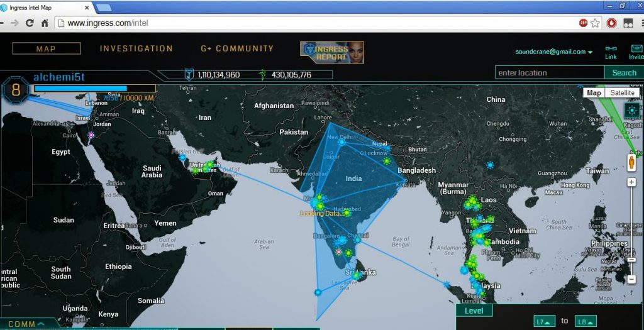Click the map zoom in plus button
This screenshot has width=644, height=330.
click(631, 182)
